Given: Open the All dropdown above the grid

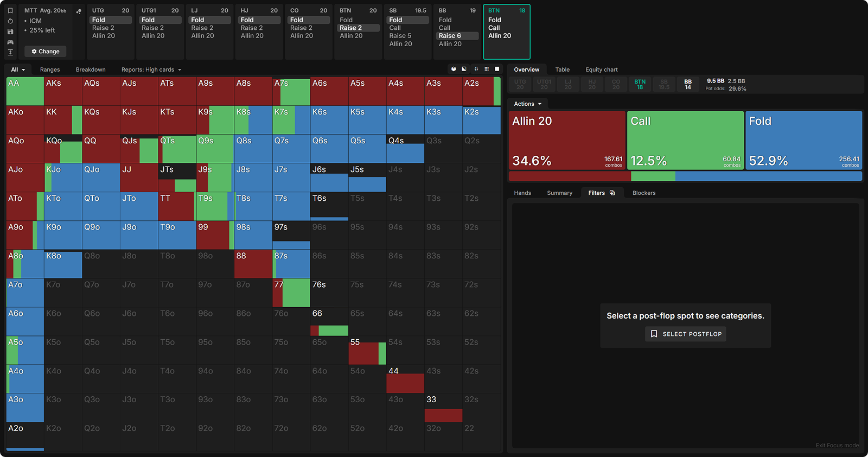Looking at the screenshot, I should [18, 69].
